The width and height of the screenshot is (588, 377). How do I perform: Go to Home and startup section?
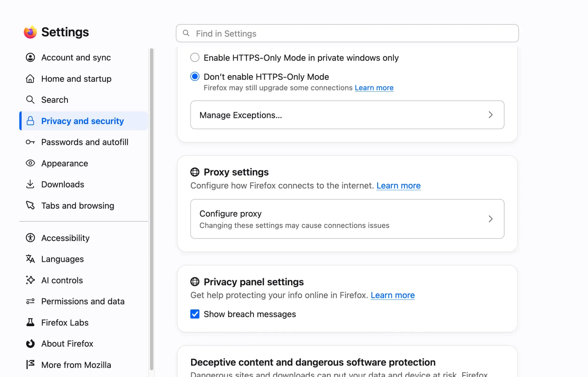coord(84,79)
